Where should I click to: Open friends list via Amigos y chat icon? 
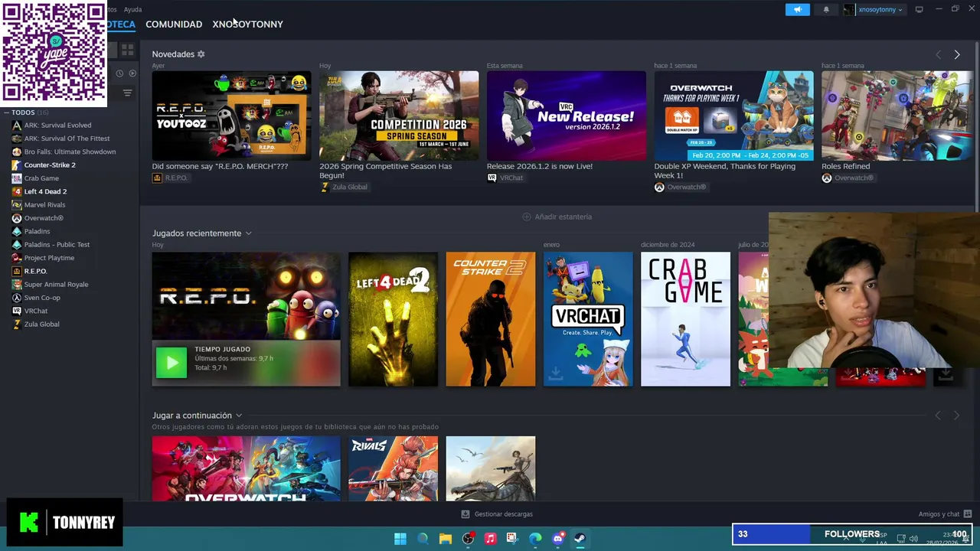[x=968, y=514]
